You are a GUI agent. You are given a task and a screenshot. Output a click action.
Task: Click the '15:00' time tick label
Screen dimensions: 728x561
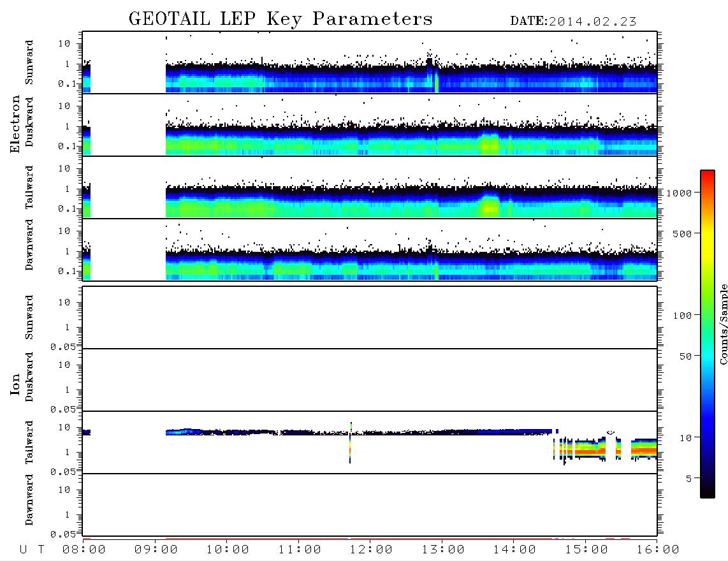click(586, 550)
